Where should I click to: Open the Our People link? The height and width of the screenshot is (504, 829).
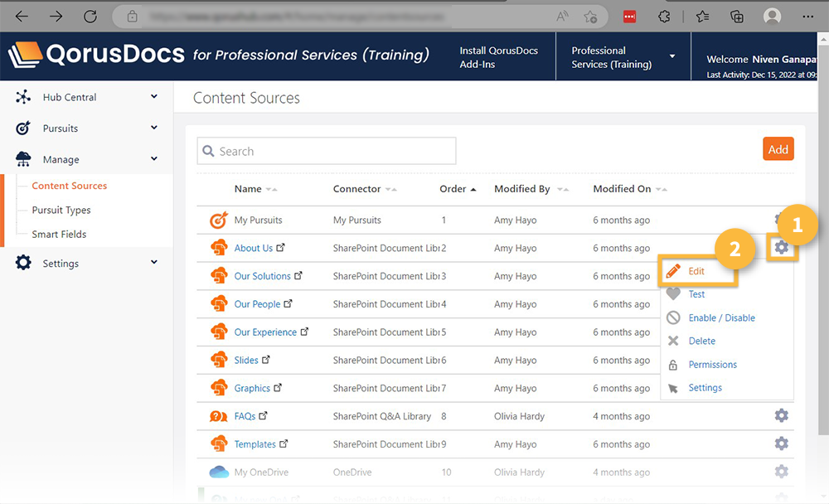click(257, 304)
